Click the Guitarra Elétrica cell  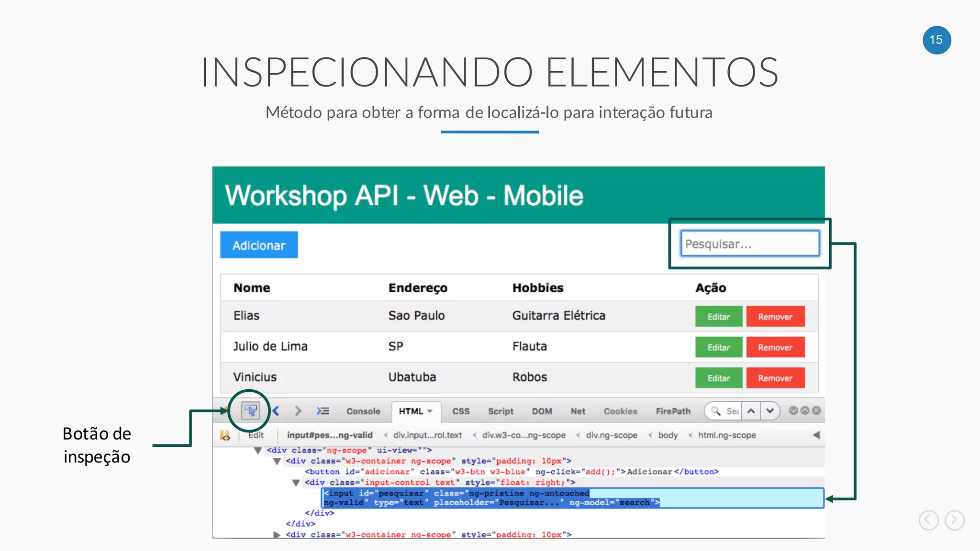pyautogui.click(x=558, y=316)
